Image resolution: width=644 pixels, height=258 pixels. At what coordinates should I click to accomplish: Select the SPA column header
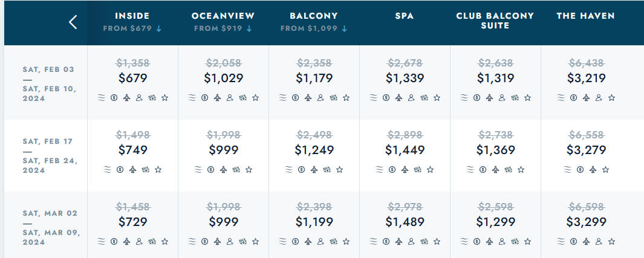405,16
